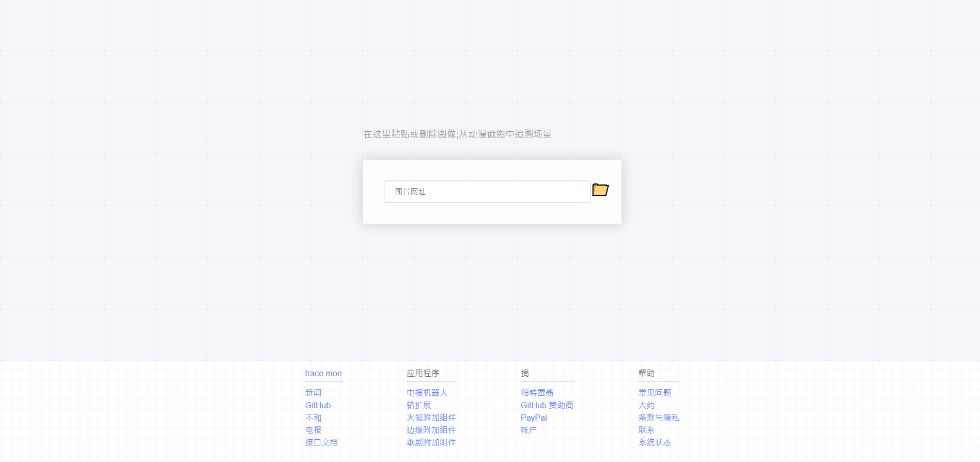
Task: Click the 联系 contact link
Action: [x=646, y=430]
